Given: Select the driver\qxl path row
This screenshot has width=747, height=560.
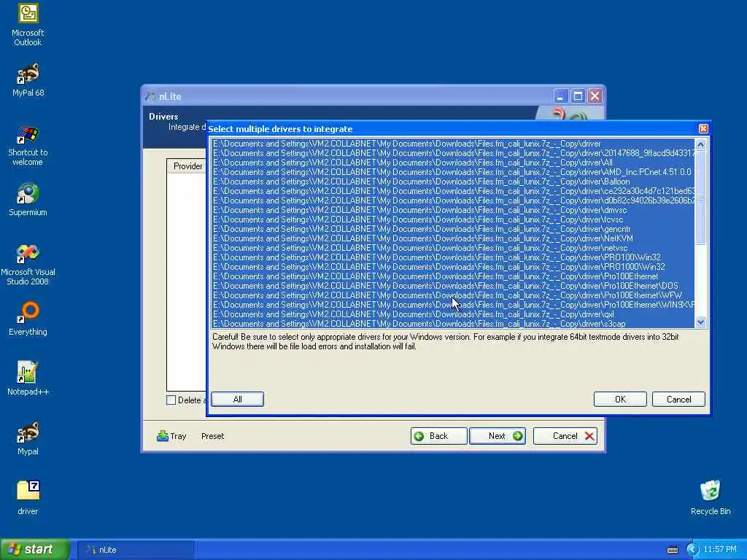Looking at the screenshot, I should [x=454, y=314].
